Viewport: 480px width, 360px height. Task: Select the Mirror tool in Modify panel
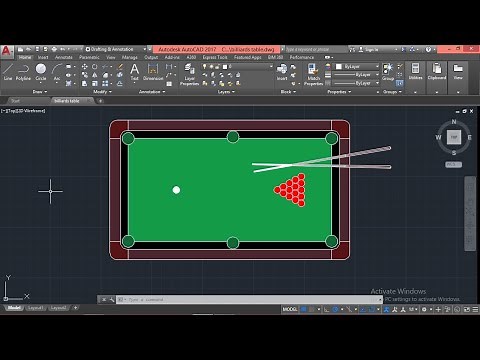[95, 75]
